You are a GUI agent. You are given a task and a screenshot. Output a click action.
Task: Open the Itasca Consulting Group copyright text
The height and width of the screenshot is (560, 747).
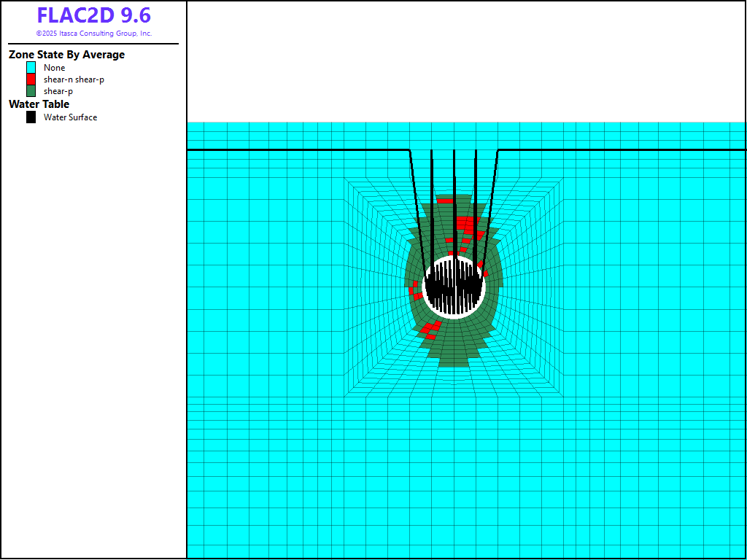(x=93, y=34)
